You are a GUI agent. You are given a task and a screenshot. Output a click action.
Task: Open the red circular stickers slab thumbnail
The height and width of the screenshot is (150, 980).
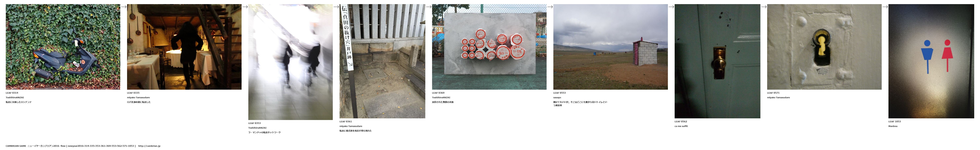[489, 47]
